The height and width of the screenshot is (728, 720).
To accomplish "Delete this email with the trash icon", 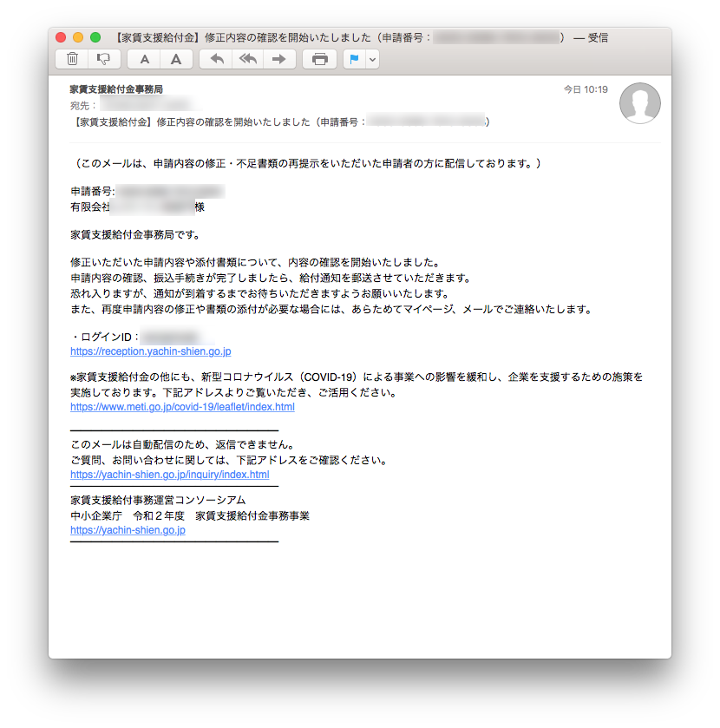I will (x=73, y=59).
